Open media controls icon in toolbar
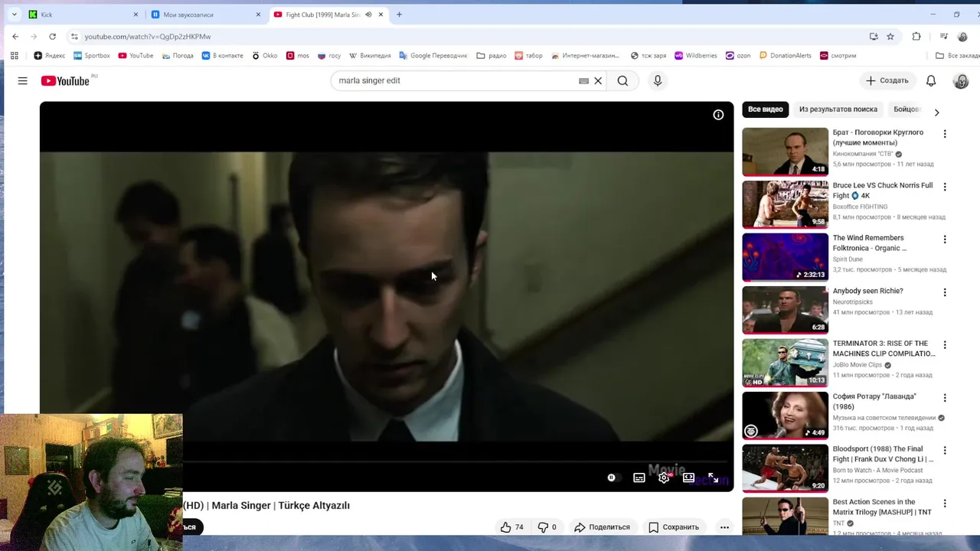This screenshot has height=551, width=980. [944, 36]
